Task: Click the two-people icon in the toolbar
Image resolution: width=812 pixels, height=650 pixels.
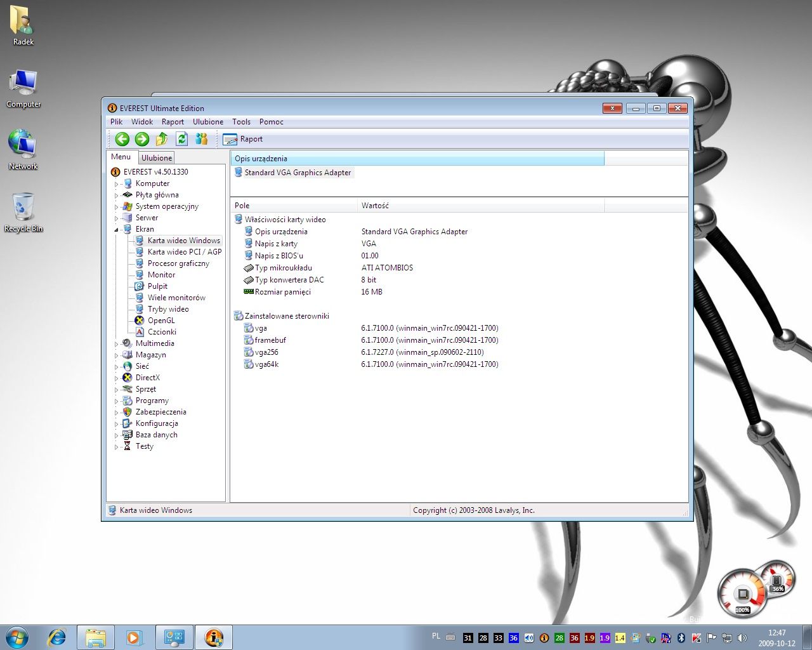Action: (x=202, y=139)
